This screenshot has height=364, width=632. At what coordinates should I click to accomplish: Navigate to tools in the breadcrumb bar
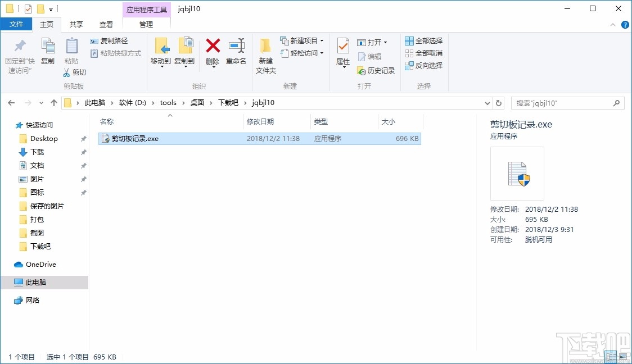(168, 103)
